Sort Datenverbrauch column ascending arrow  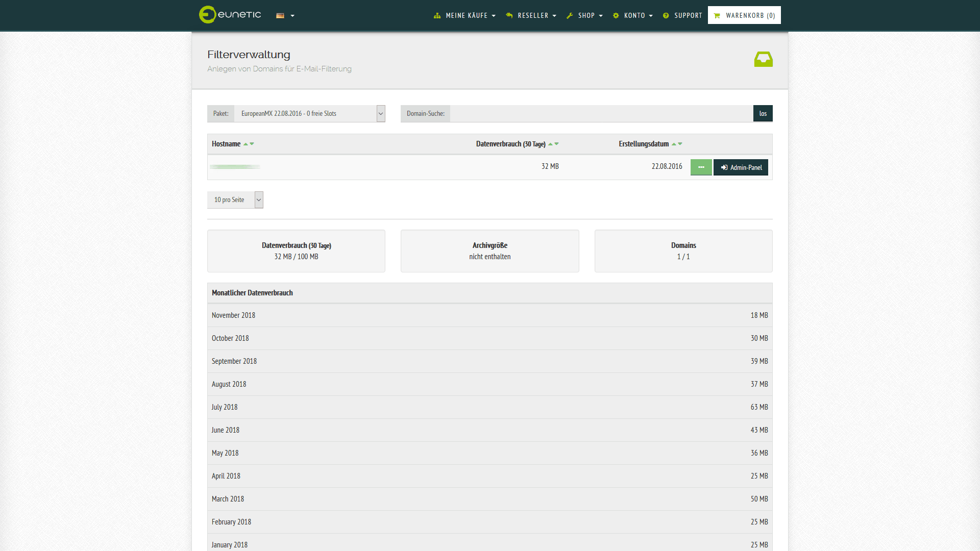pos(550,144)
